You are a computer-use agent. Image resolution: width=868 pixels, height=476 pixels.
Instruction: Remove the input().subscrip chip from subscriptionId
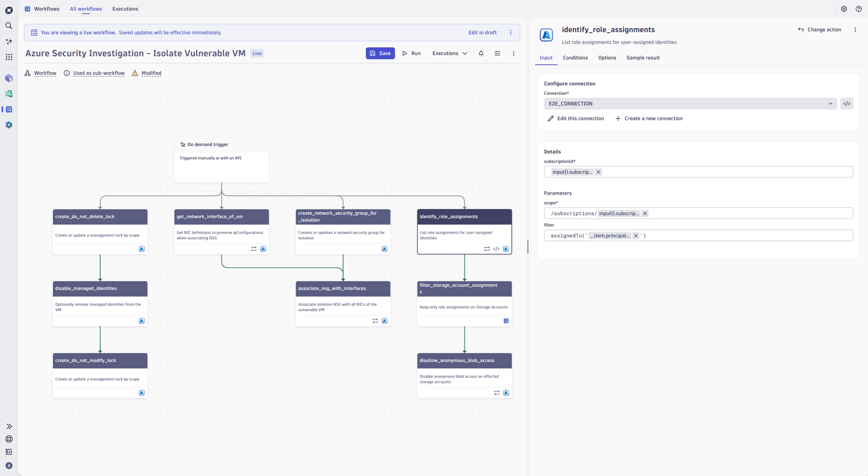[598, 172]
